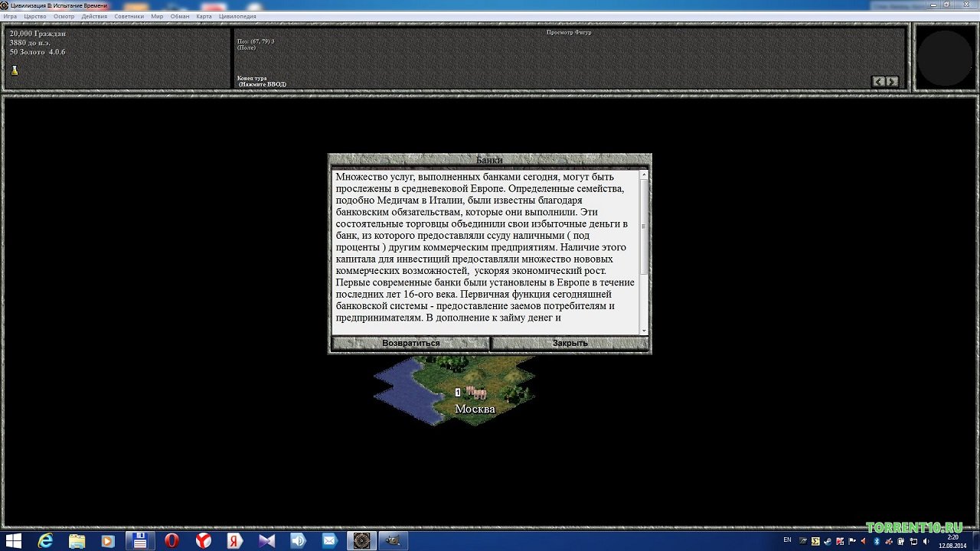
Task: Click the science flask icon in status panel
Action: click(14, 70)
